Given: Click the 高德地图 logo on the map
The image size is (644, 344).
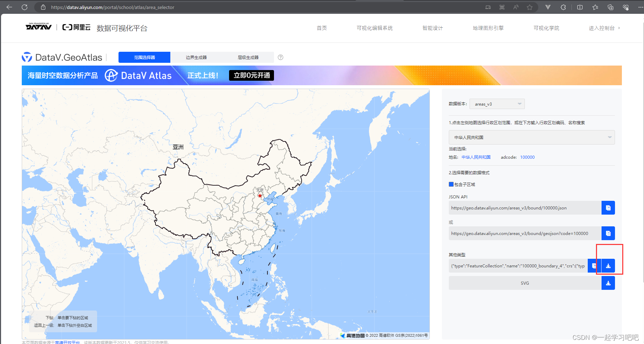Looking at the screenshot, I should (x=352, y=335).
